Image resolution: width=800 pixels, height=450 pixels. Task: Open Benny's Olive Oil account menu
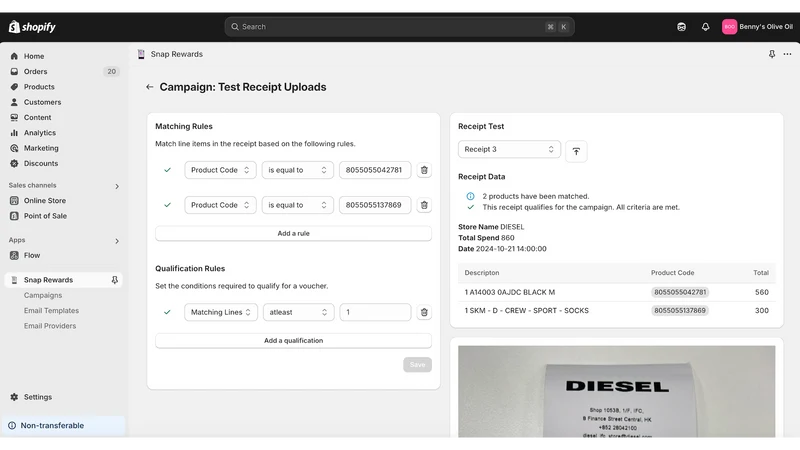(x=757, y=27)
